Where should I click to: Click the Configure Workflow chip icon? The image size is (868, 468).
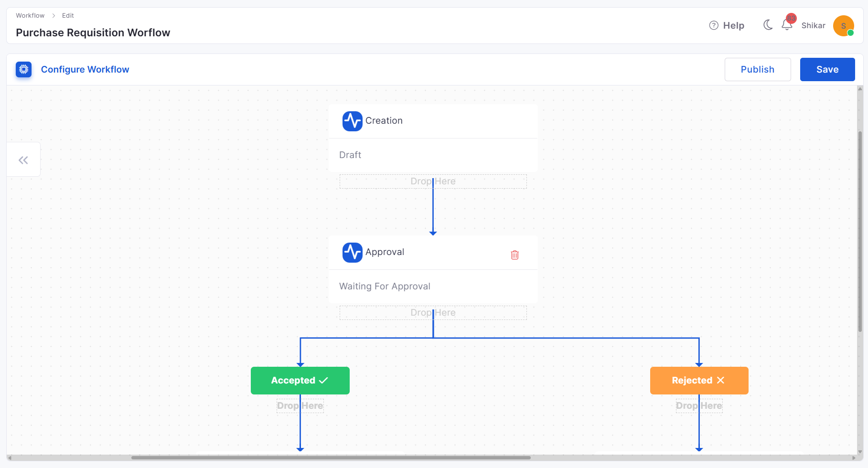click(23, 69)
